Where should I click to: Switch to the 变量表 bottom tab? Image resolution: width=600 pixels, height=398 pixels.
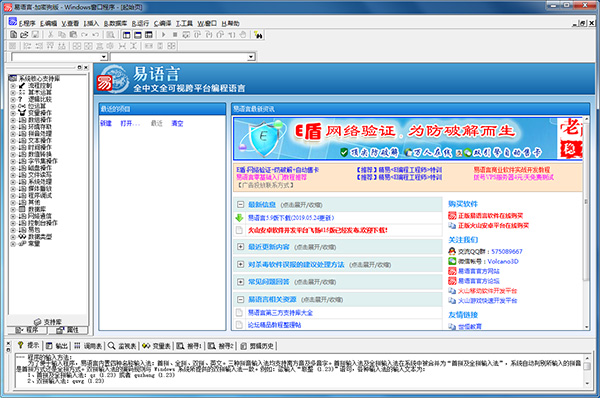tap(156, 346)
